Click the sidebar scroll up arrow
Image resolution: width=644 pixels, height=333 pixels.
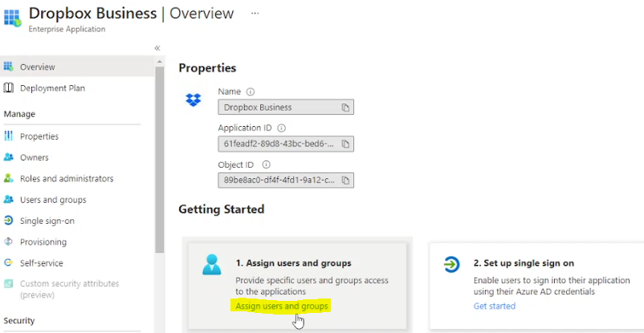[x=159, y=61]
